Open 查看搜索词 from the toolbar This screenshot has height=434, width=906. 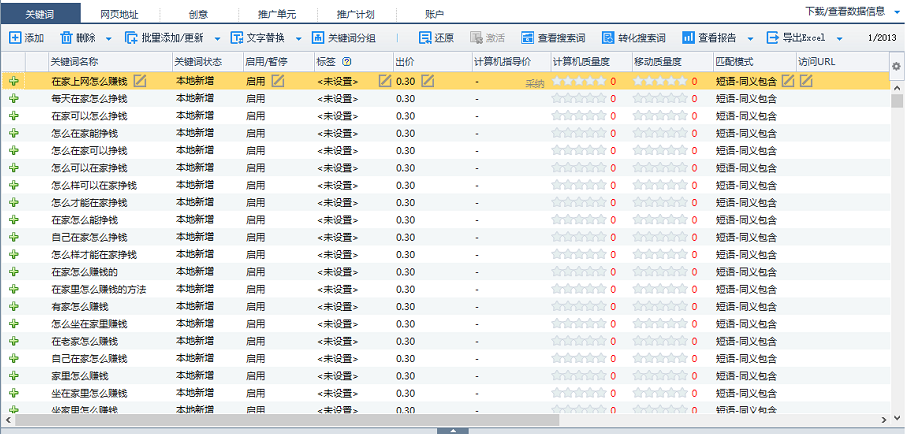tap(528, 38)
